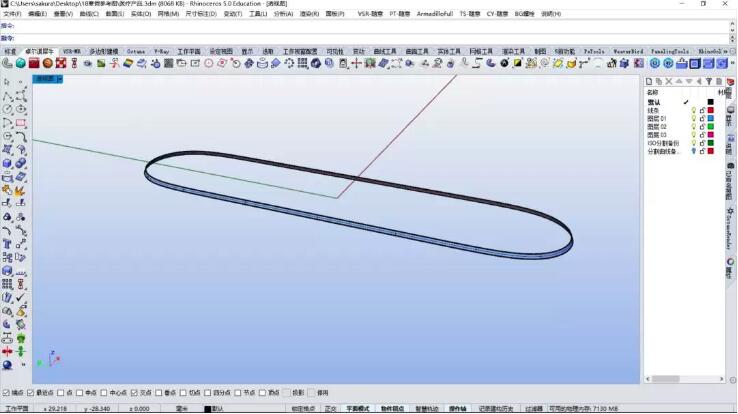
Task: Toggle the 端点 object snap checkbox
Action: tap(6, 393)
